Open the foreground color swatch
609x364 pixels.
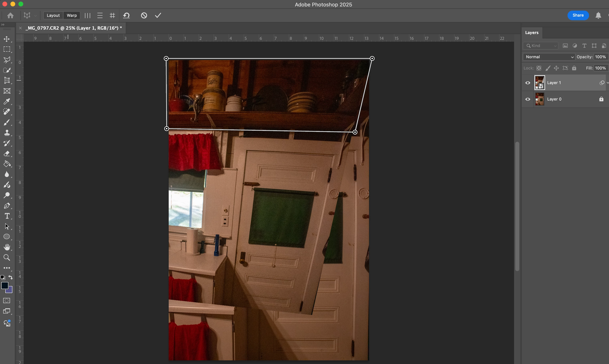tap(5, 286)
